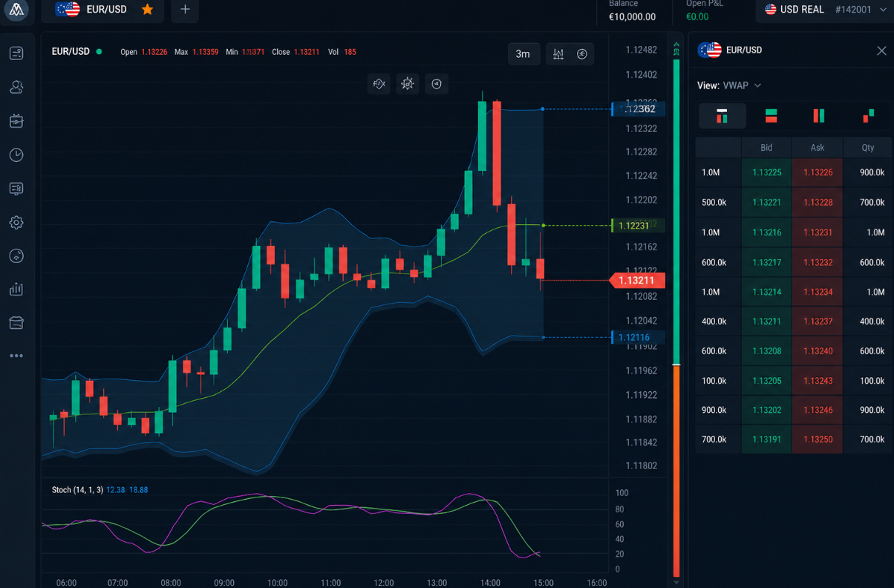Open the calendar sidebar icon
The height and width of the screenshot is (588, 894).
click(16, 121)
